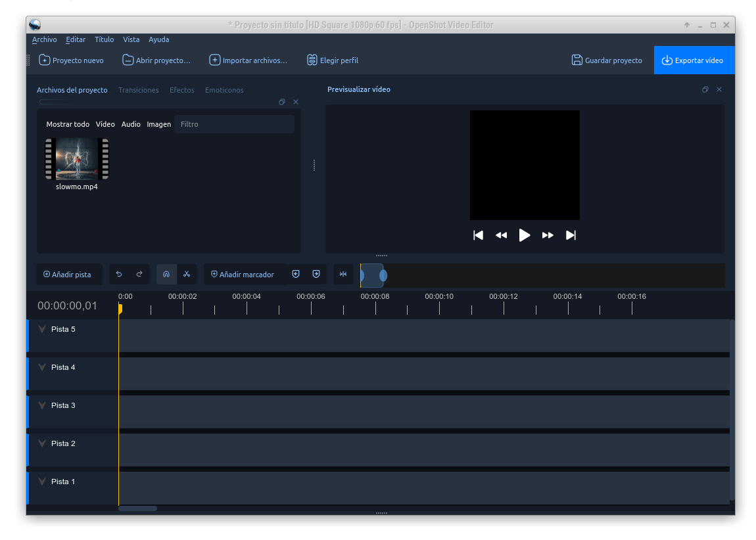Click the Exportar vídeo button
Viewport: 756px width, 540px height.
(x=694, y=60)
